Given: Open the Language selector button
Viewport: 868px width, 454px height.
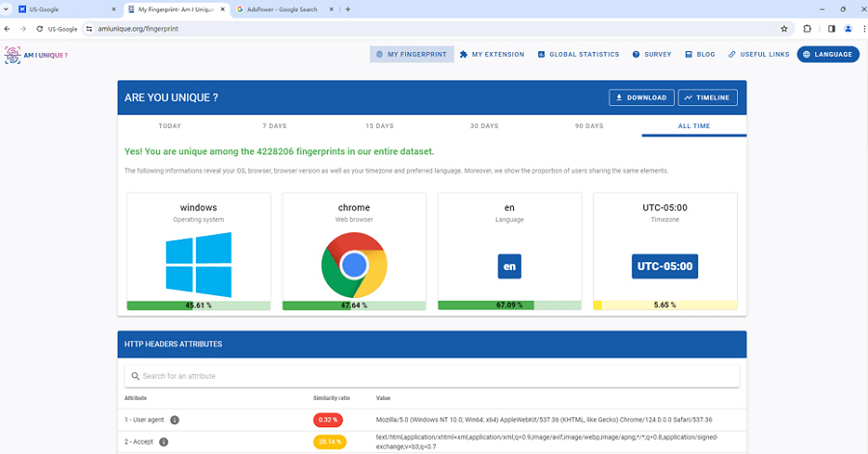Looking at the screenshot, I should 828,54.
